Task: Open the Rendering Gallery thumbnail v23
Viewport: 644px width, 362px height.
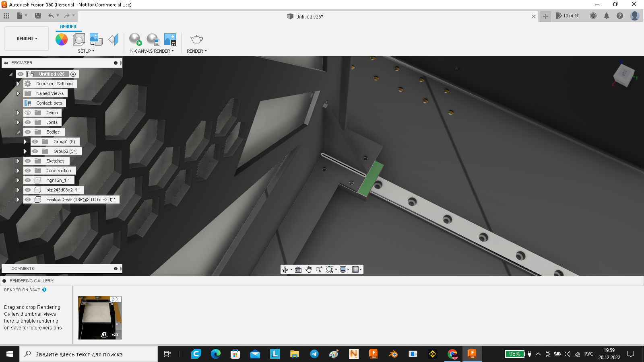Action: click(100, 318)
